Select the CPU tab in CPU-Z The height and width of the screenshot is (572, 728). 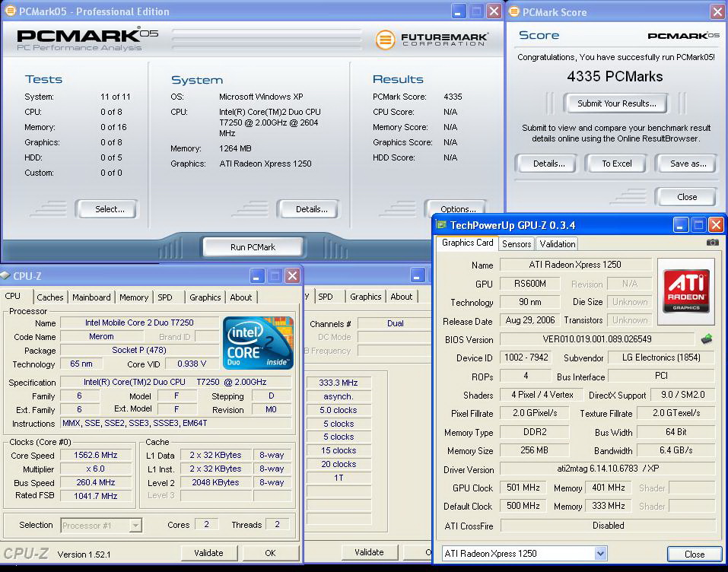coord(12,296)
